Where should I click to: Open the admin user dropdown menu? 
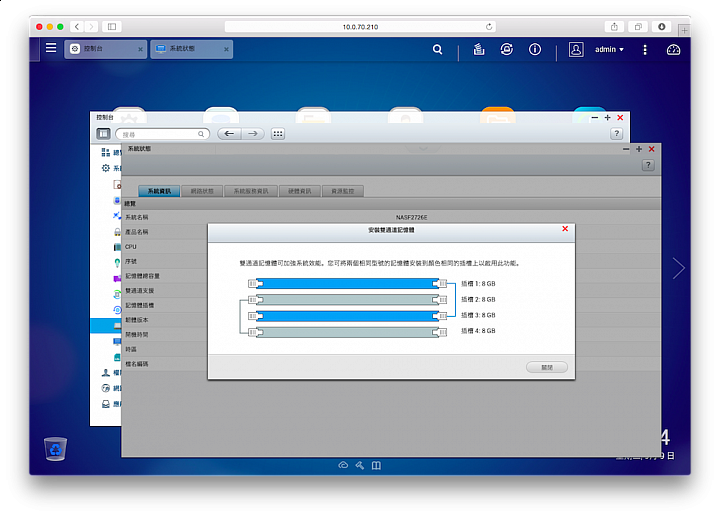(x=609, y=49)
